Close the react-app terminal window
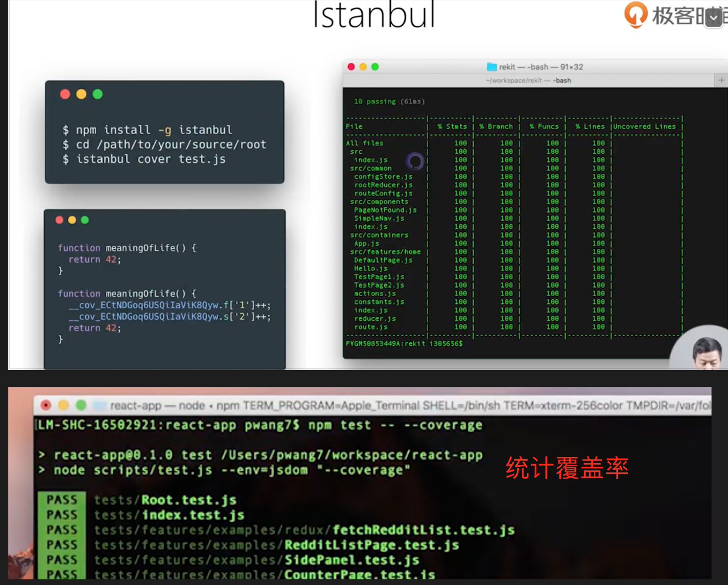 (x=46, y=405)
